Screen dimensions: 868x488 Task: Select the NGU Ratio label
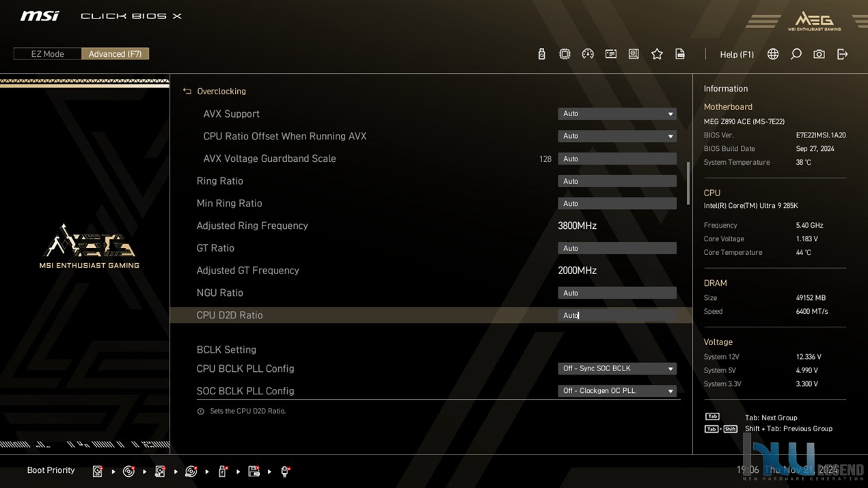tap(219, 293)
